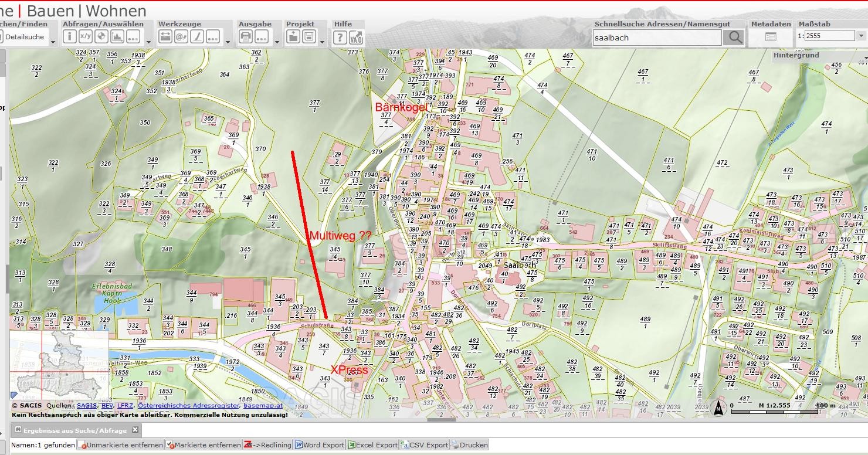The height and width of the screenshot is (455, 868).
Task: Click the Excel Export button
Action: click(x=373, y=445)
